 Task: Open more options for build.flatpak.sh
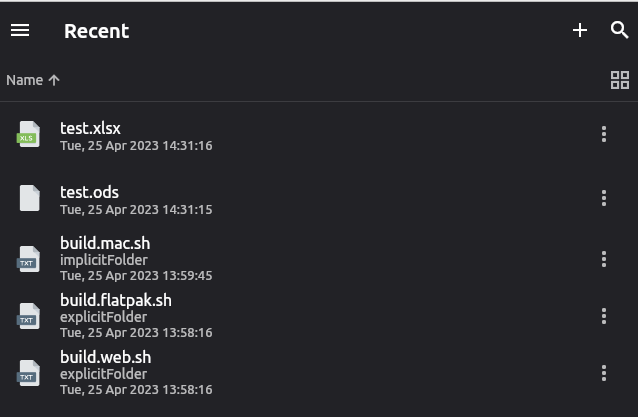pos(604,316)
